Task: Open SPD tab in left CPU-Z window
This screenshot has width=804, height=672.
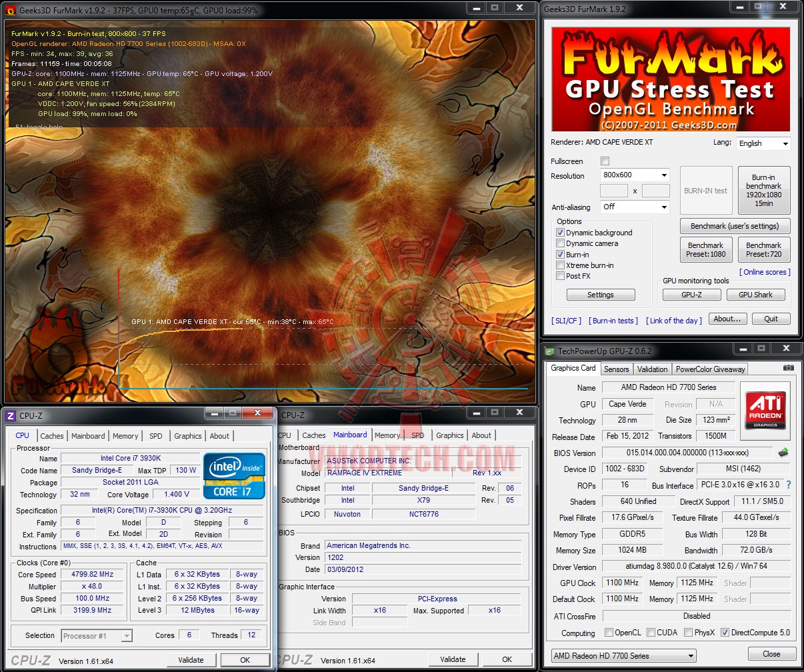Action: (156, 436)
